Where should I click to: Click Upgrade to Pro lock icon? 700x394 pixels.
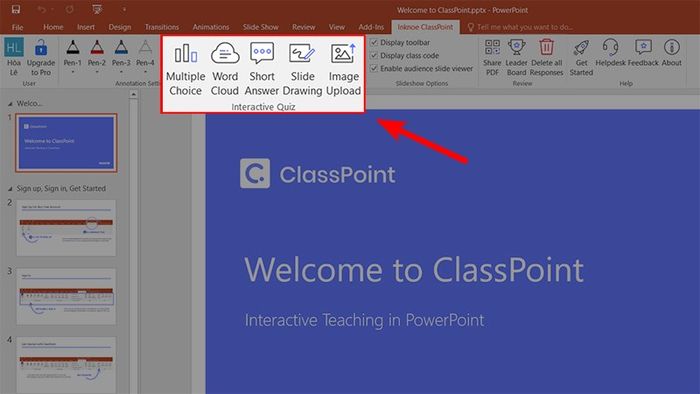click(41, 48)
